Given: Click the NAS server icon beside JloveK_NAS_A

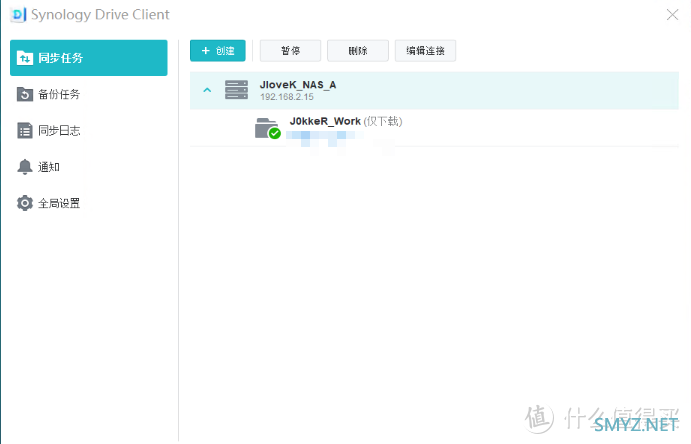Looking at the screenshot, I should (x=236, y=90).
